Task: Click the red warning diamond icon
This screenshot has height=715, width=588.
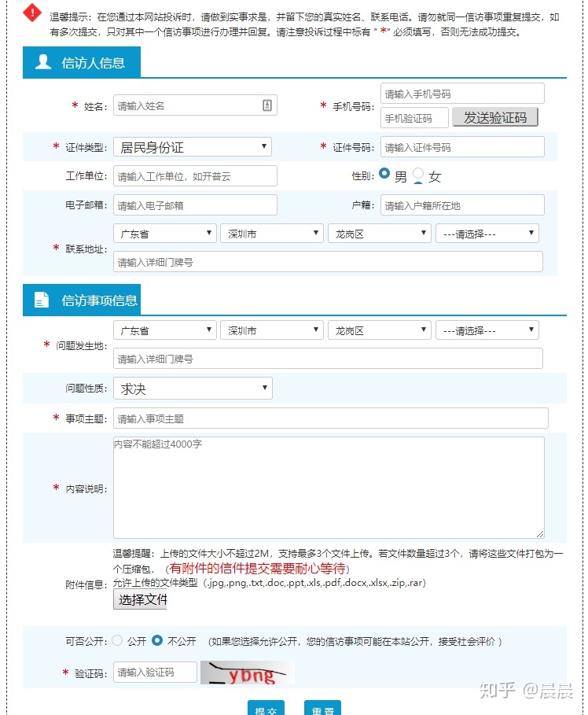Action: (x=32, y=13)
